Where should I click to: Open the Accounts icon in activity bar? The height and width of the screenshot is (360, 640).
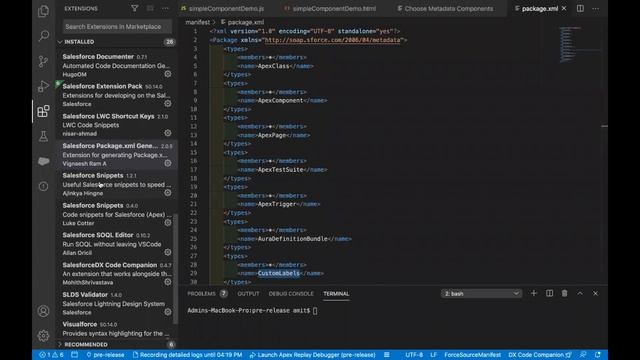pyautogui.click(x=43, y=311)
